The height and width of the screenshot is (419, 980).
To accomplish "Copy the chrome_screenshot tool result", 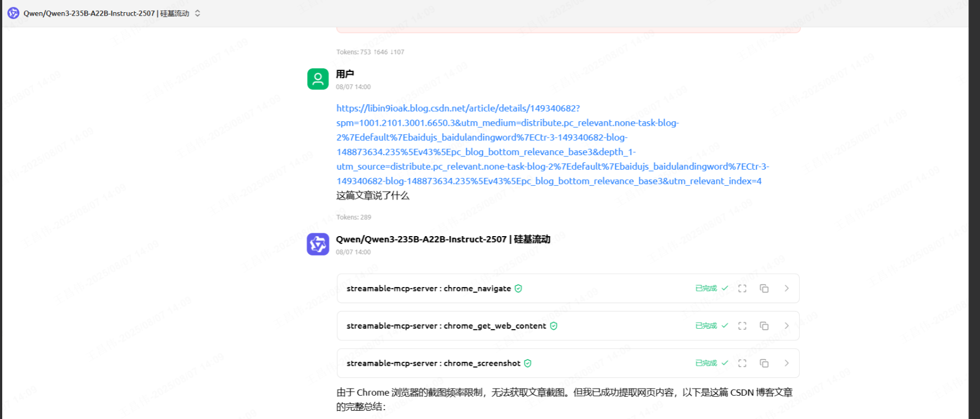I will pos(764,363).
